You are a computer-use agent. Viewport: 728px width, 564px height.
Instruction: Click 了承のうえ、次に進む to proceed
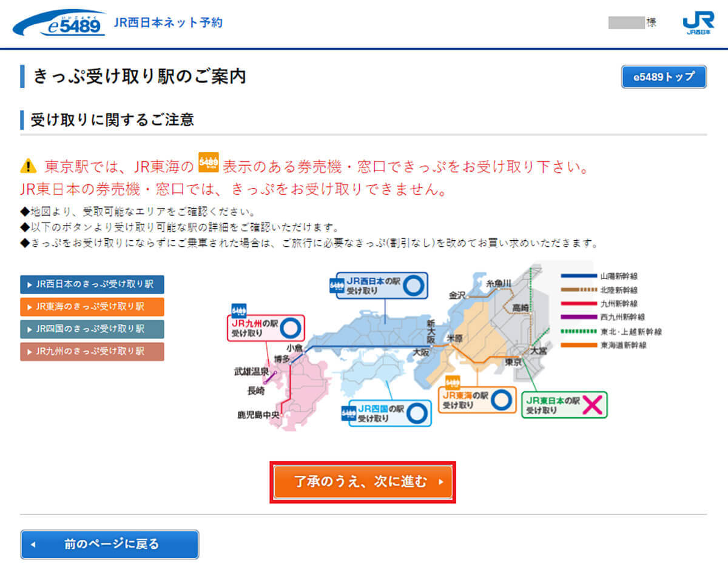(363, 482)
